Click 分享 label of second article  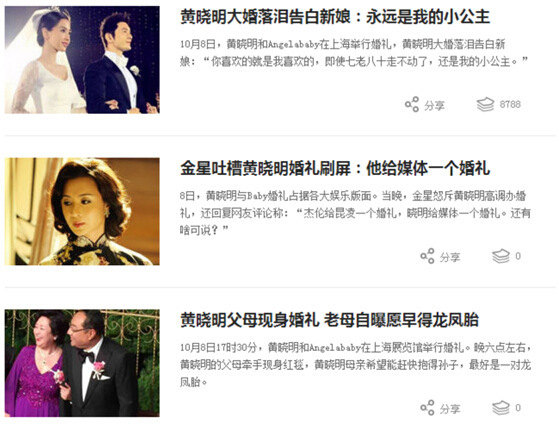(x=450, y=257)
